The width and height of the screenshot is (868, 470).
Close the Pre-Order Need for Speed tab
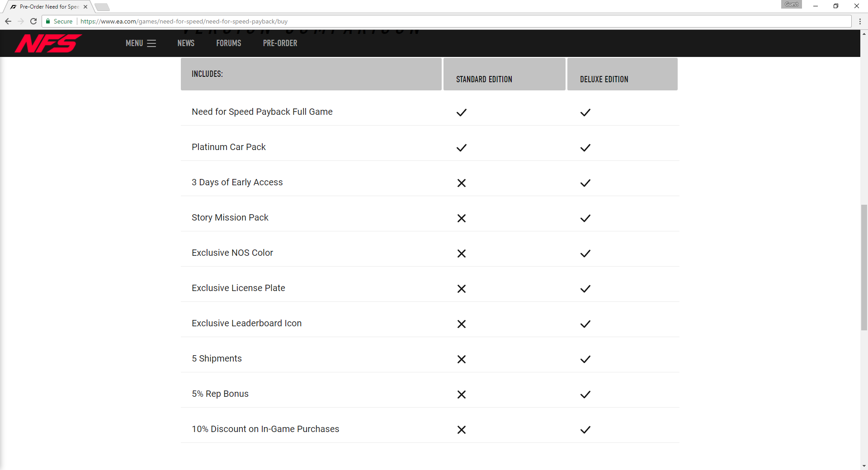tap(85, 7)
